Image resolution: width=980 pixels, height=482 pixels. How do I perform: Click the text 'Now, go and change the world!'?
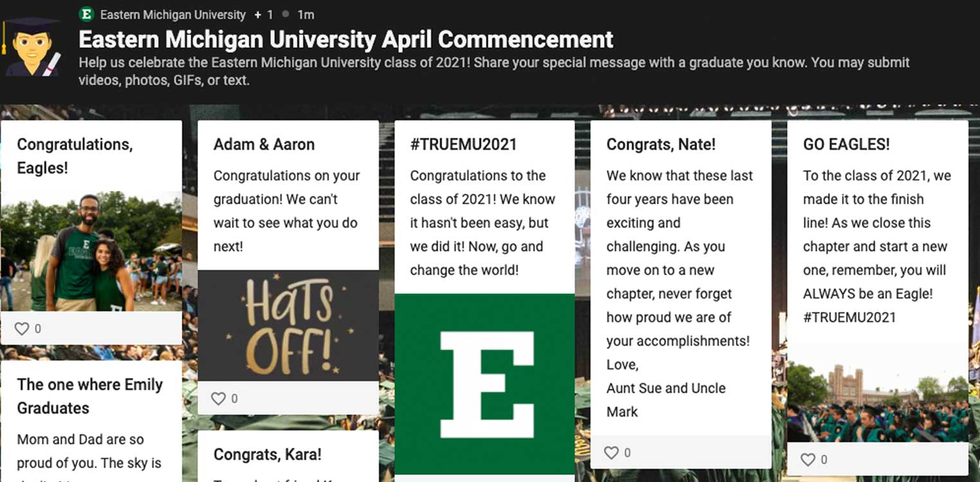477,258
